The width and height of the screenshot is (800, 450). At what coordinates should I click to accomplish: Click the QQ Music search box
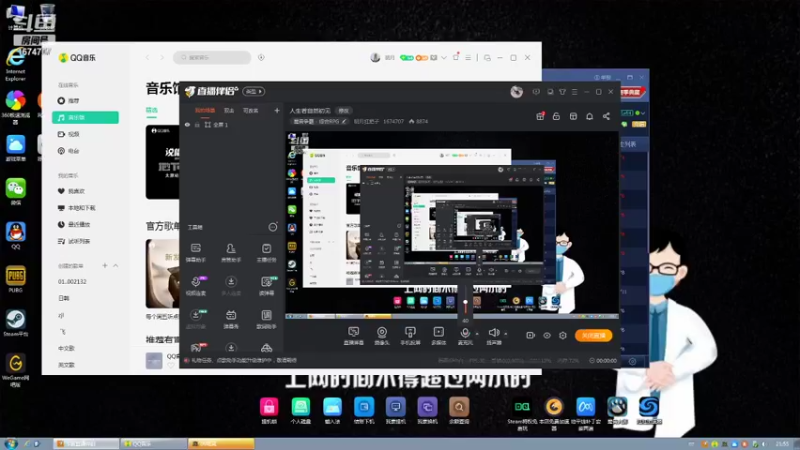(x=212, y=58)
